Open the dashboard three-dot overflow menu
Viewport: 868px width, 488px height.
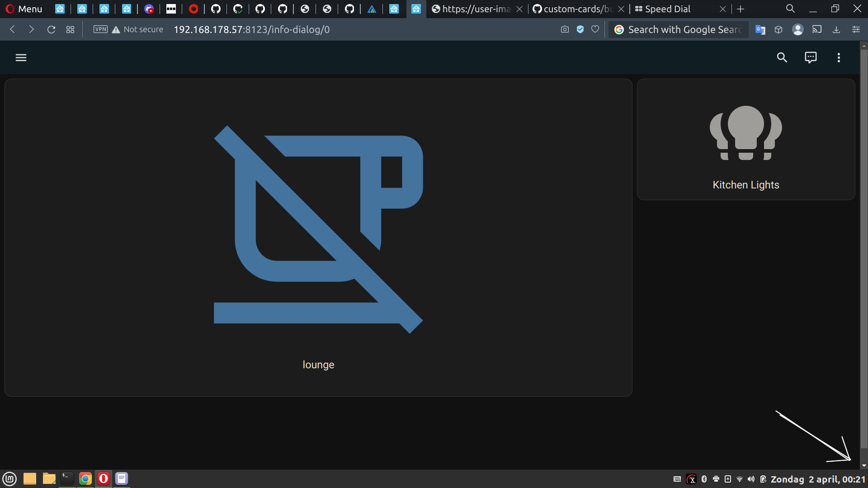(839, 57)
